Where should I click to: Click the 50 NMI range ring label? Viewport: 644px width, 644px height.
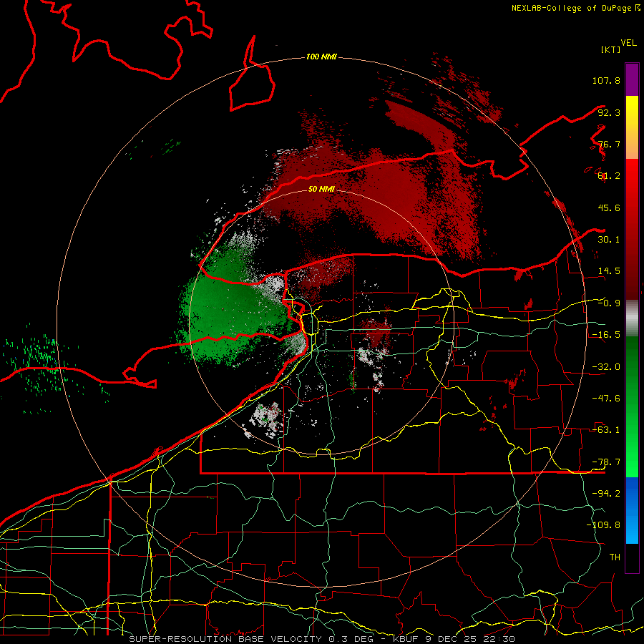[x=321, y=189]
